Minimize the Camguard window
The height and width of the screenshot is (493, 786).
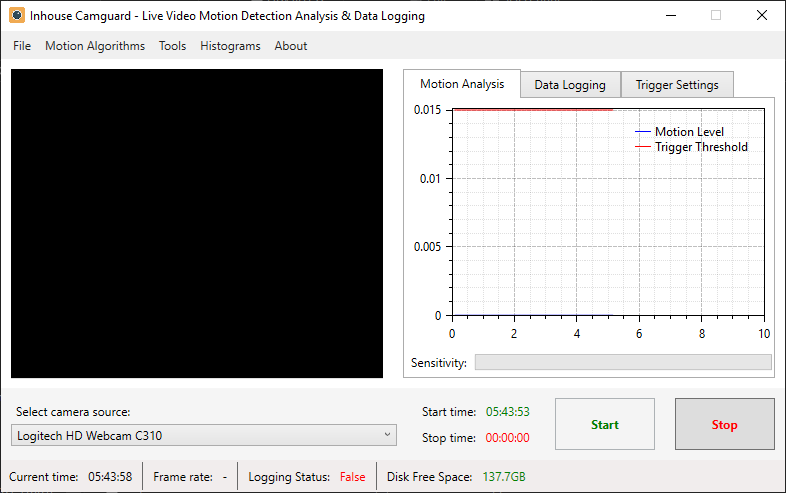[671, 16]
